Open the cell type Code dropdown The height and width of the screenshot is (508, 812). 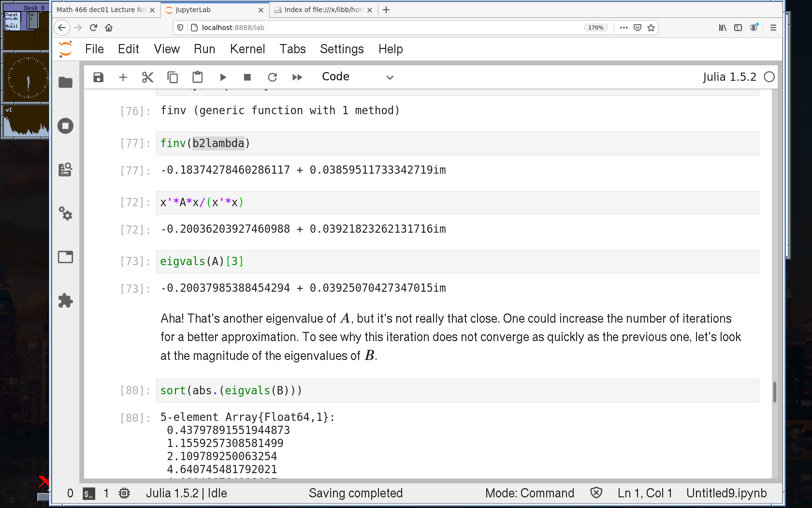tap(358, 77)
